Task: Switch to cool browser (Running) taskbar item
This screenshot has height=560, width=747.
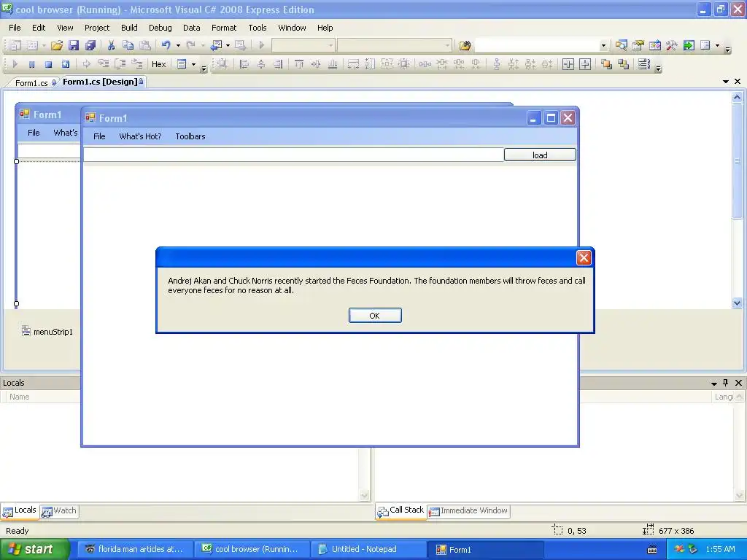Action: pos(252,550)
